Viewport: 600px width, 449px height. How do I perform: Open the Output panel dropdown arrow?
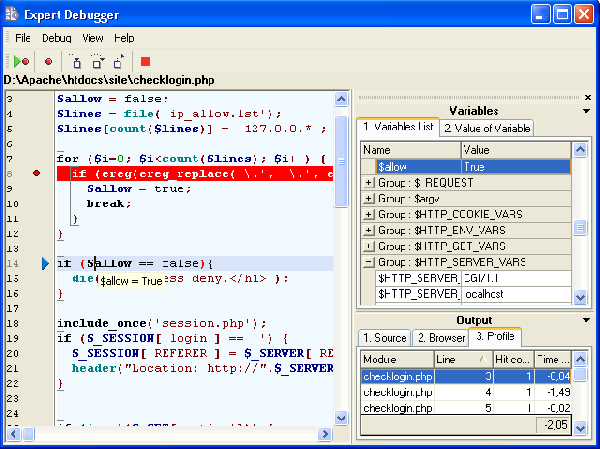pos(587,320)
